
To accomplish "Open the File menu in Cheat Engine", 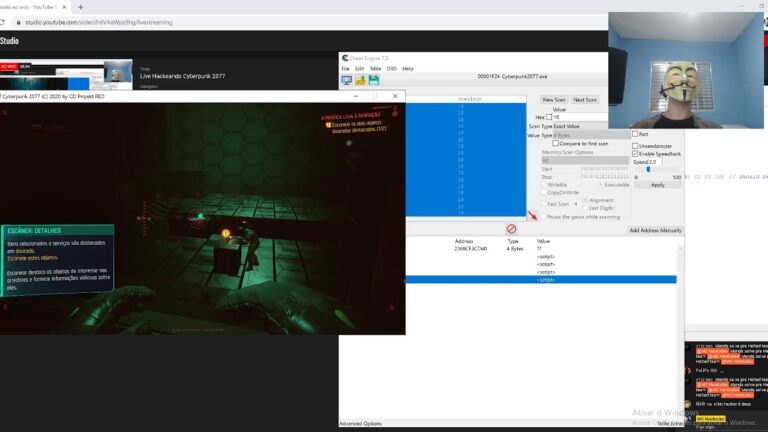I will click(x=346, y=69).
